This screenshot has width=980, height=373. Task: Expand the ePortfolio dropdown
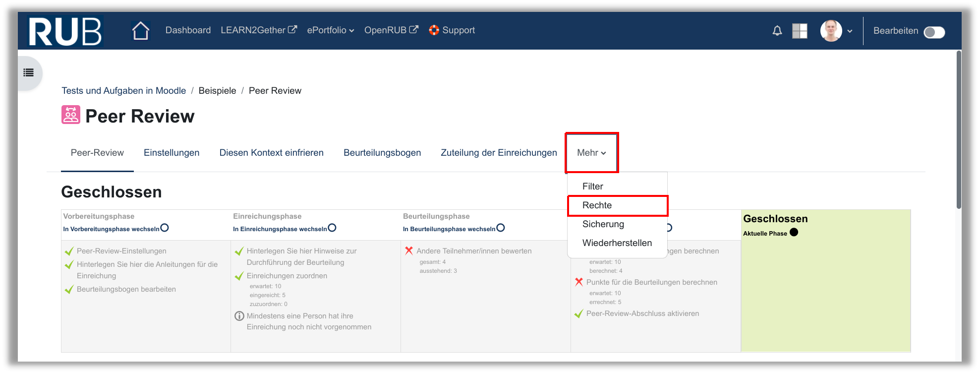tap(330, 30)
